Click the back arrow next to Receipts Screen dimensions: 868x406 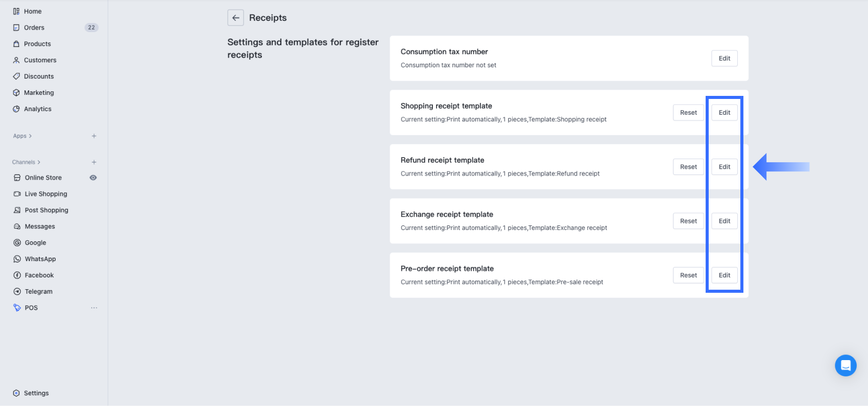(235, 18)
